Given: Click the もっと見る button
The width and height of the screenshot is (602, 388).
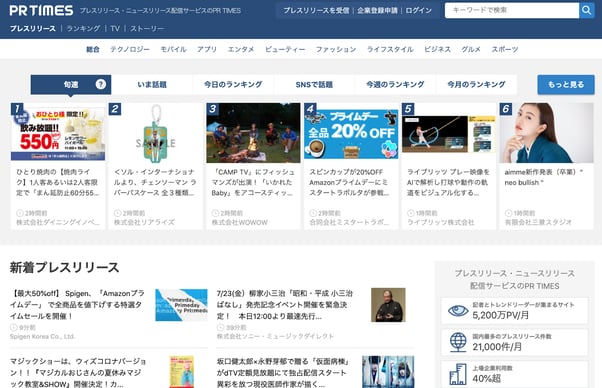Looking at the screenshot, I should (566, 84).
